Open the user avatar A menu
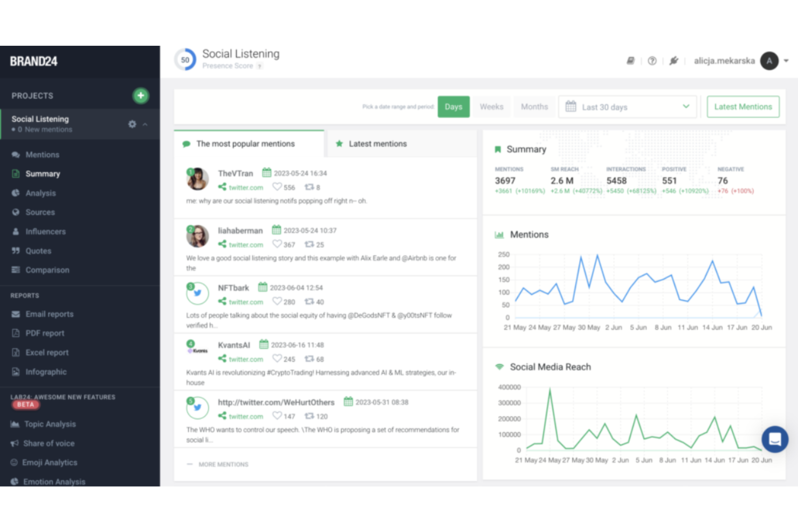The height and width of the screenshot is (532, 798). click(769, 61)
